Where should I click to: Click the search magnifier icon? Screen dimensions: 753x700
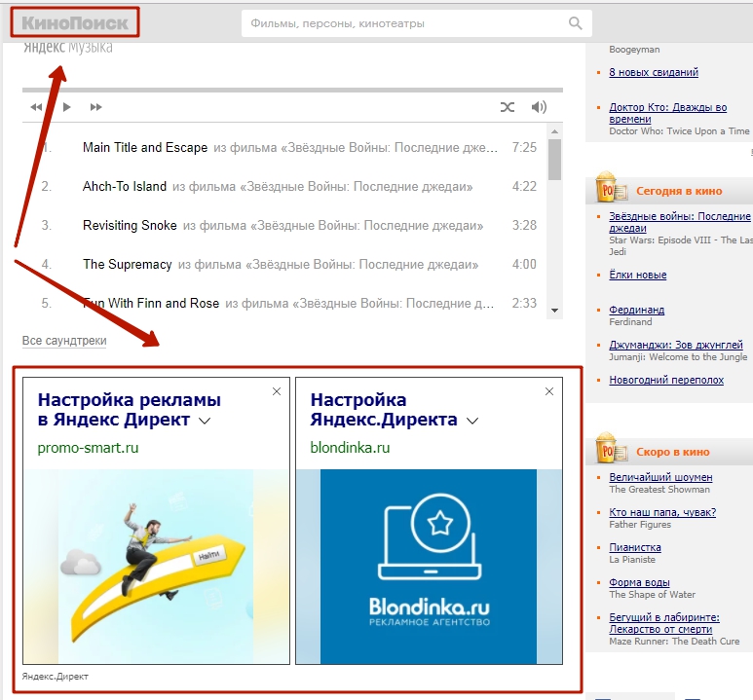point(575,23)
